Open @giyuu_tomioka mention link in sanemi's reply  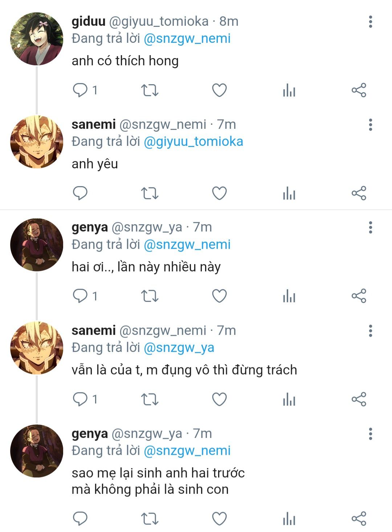(x=193, y=142)
